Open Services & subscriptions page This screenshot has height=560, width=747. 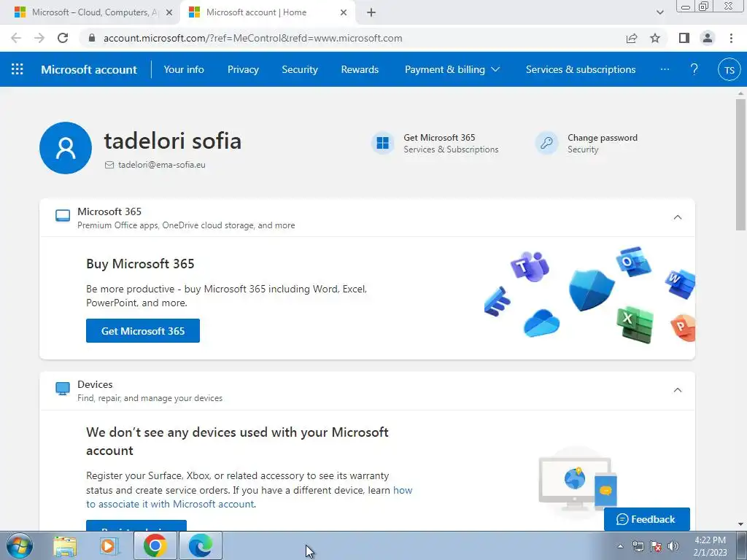click(x=581, y=69)
